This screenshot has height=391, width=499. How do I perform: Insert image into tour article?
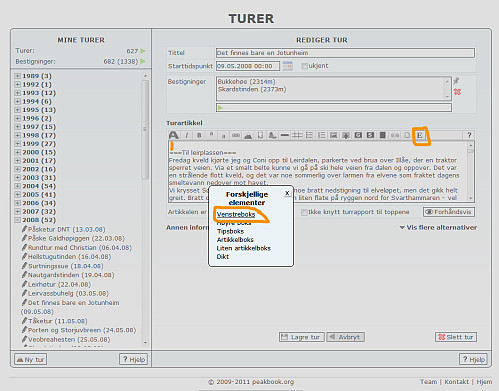333,135
